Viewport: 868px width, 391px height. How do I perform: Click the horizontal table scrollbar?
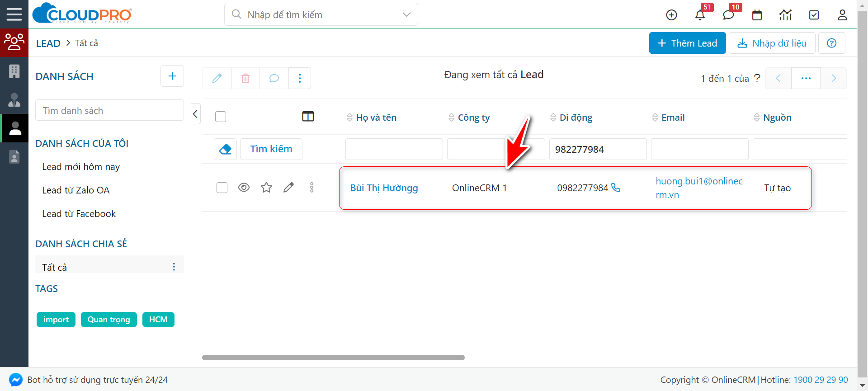(x=333, y=358)
